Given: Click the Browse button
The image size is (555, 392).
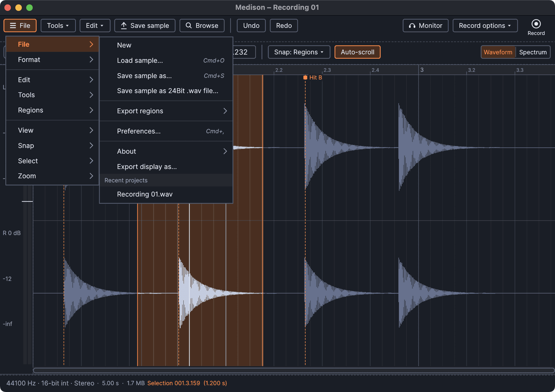Looking at the screenshot, I should [x=202, y=26].
